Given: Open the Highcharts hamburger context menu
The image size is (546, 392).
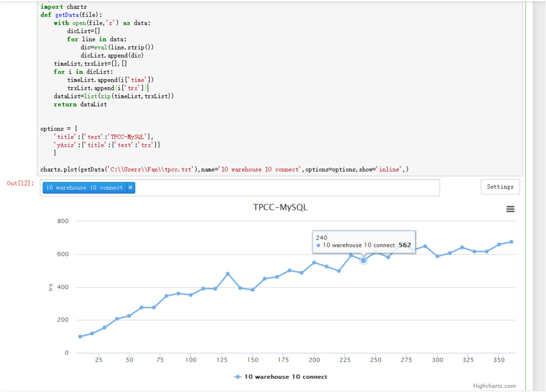Looking at the screenshot, I should pos(510,209).
